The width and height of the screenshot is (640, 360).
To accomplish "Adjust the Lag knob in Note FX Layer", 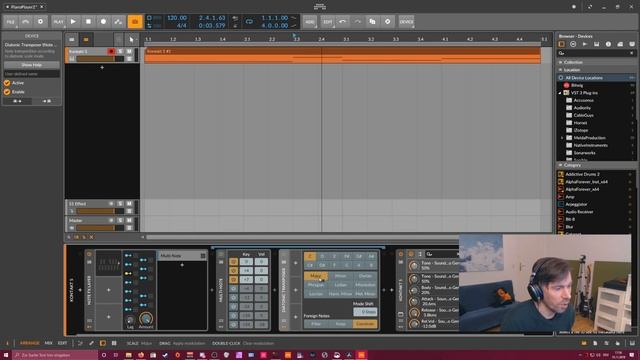I will pyautogui.click(x=130, y=320).
